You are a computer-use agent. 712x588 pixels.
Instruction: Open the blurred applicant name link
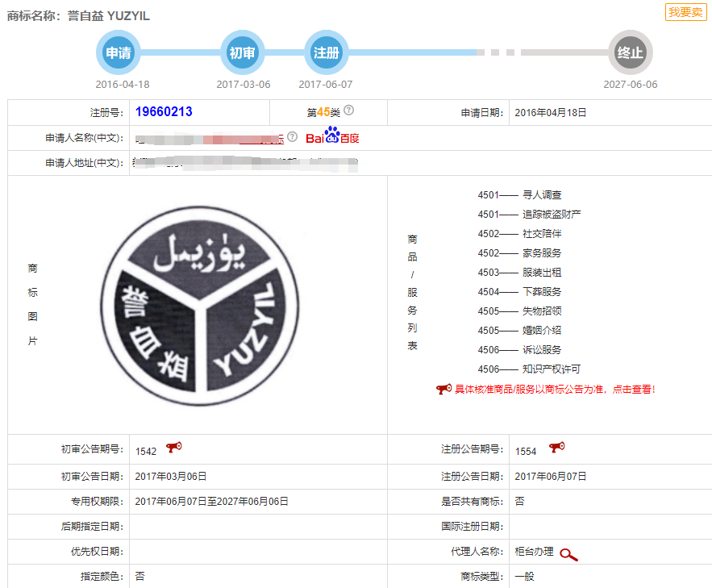tap(210, 139)
